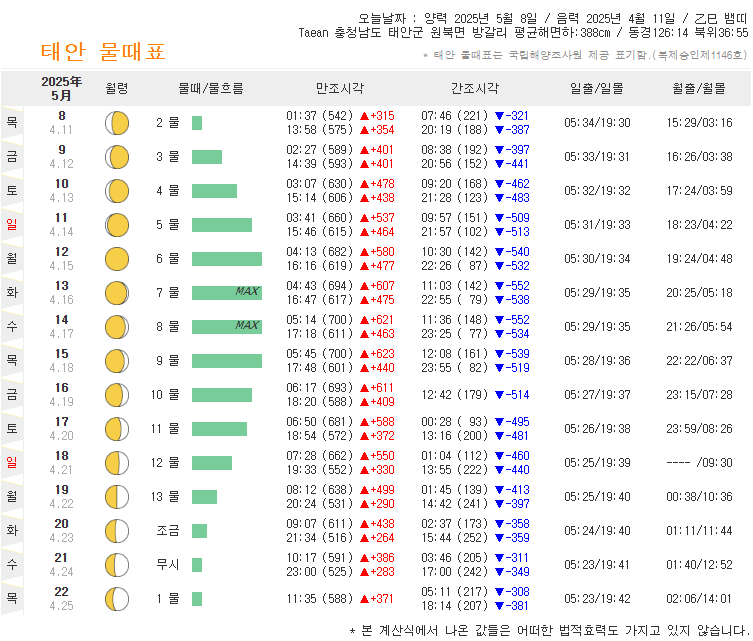The height and width of the screenshot is (641, 753).
Task: Select the 만조시각 column header
Action: pos(340,88)
